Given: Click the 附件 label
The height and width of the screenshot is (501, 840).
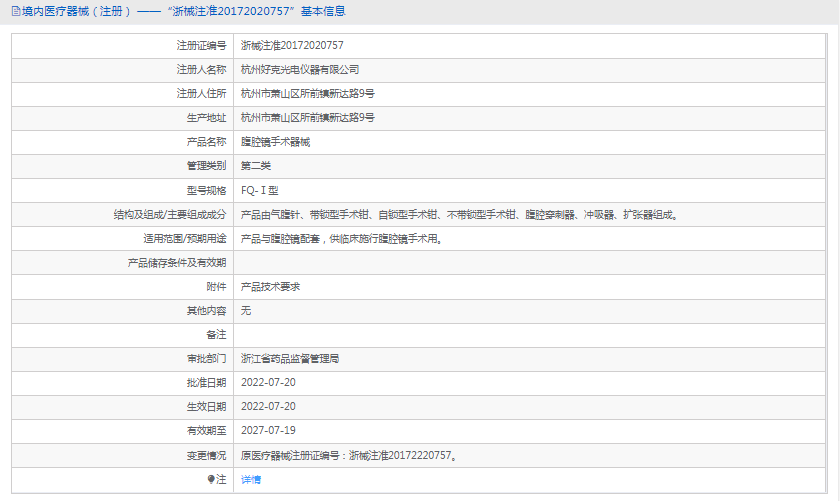Looking at the screenshot, I should (216, 287).
